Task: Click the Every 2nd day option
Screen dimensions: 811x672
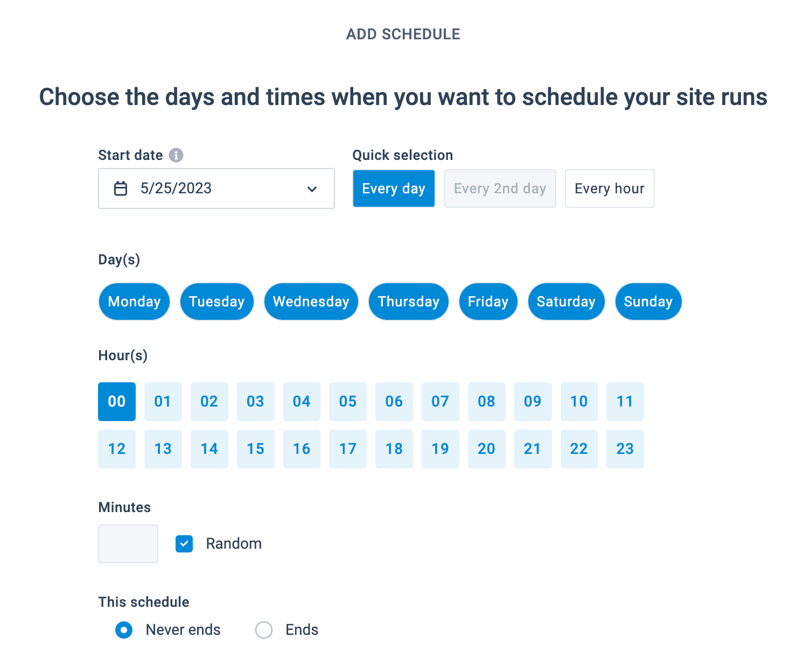Action: (x=500, y=188)
